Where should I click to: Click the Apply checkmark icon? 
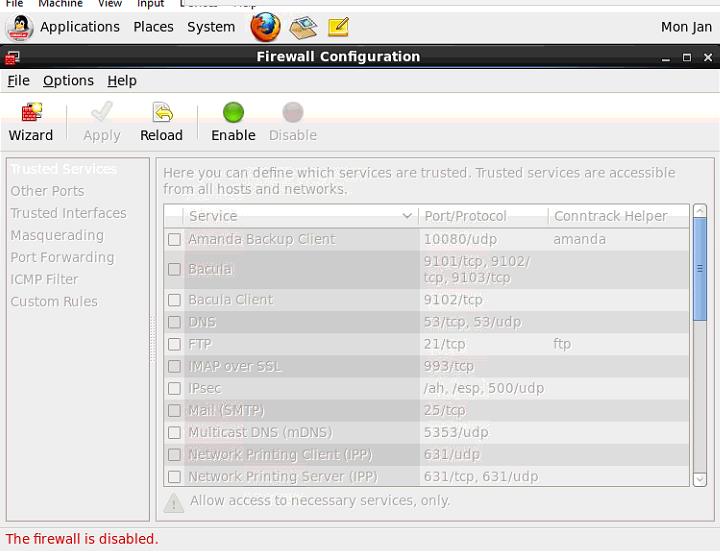click(102, 112)
